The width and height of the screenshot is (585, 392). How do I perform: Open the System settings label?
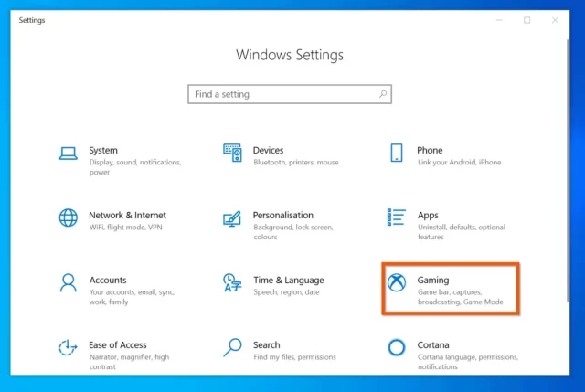click(x=103, y=150)
